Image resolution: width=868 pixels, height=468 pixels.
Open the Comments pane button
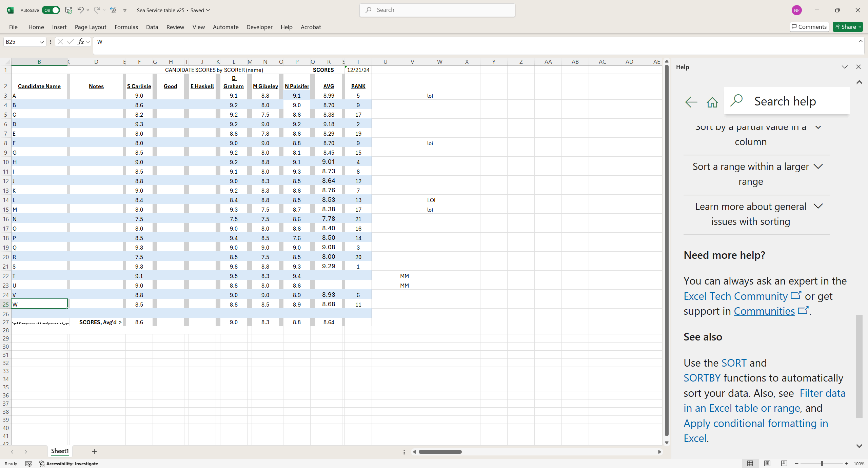pos(809,27)
